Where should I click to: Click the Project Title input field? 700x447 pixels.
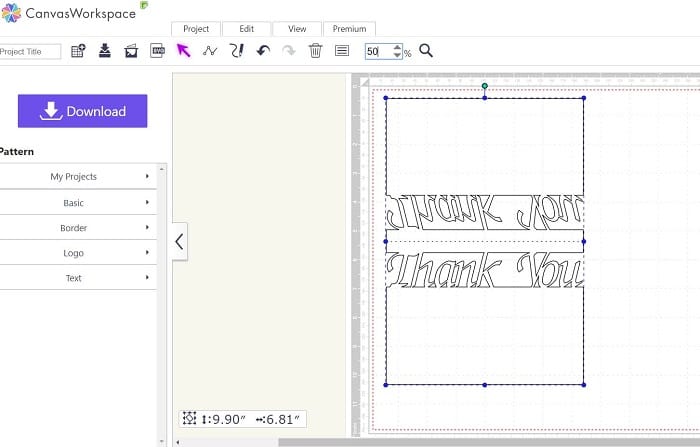pyautogui.click(x=30, y=51)
